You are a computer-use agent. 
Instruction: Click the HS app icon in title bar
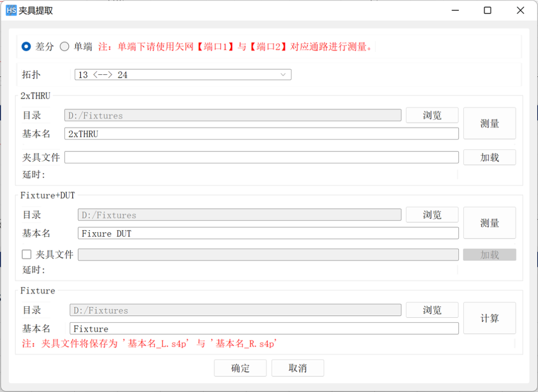(11, 10)
